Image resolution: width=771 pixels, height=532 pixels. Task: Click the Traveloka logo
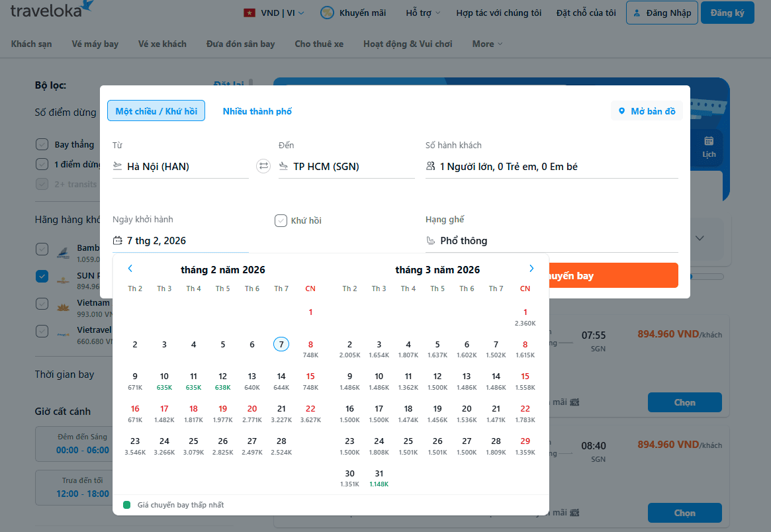[52, 11]
